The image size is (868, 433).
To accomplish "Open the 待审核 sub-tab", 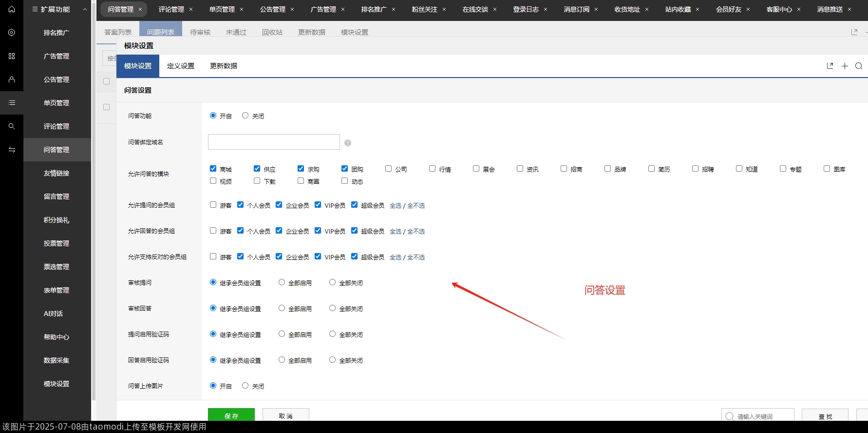I will [x=200, y=32].
